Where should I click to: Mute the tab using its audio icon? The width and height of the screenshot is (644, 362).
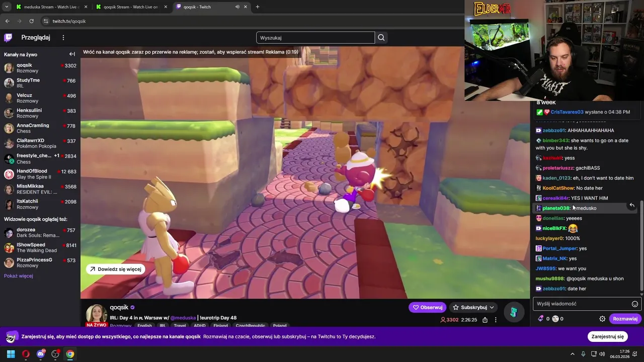tap(237, 7)
